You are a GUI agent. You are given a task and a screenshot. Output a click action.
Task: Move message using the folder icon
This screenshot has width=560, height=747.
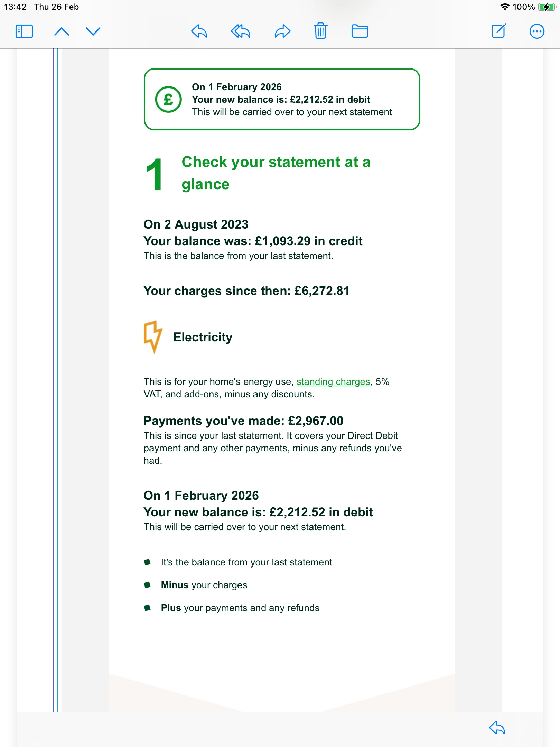tap(360, 31)
